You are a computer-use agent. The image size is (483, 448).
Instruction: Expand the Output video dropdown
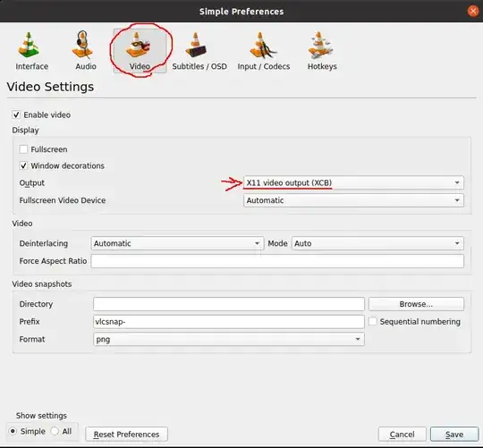point(353,183)
